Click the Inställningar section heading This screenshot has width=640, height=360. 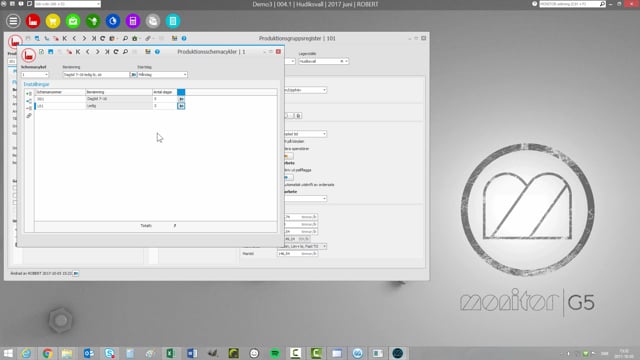36,84
